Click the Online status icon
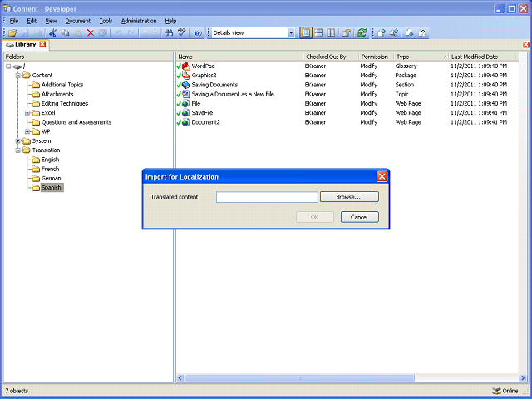This screenshot has height=399, width=532. (x=496, y=391)
